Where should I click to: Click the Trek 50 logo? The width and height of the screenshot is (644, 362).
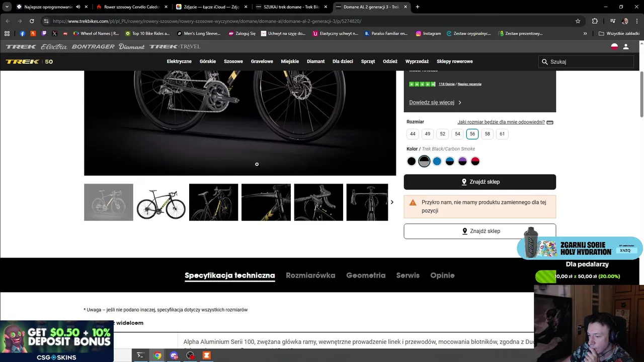point(29,62)
